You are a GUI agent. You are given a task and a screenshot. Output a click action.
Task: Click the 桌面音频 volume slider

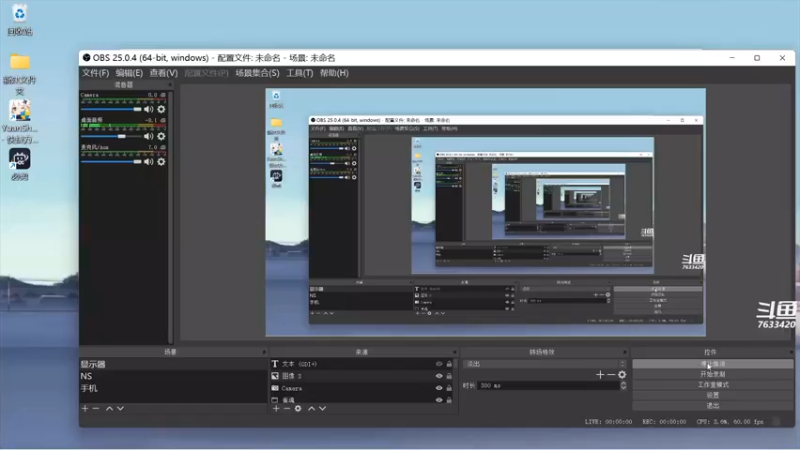(111, 136)
